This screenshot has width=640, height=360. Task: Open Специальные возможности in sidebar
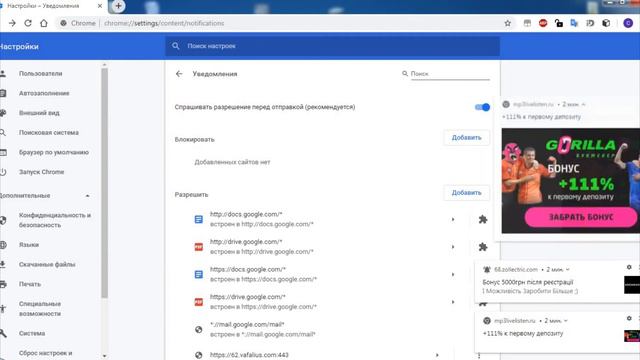click(x=40, y=309)
